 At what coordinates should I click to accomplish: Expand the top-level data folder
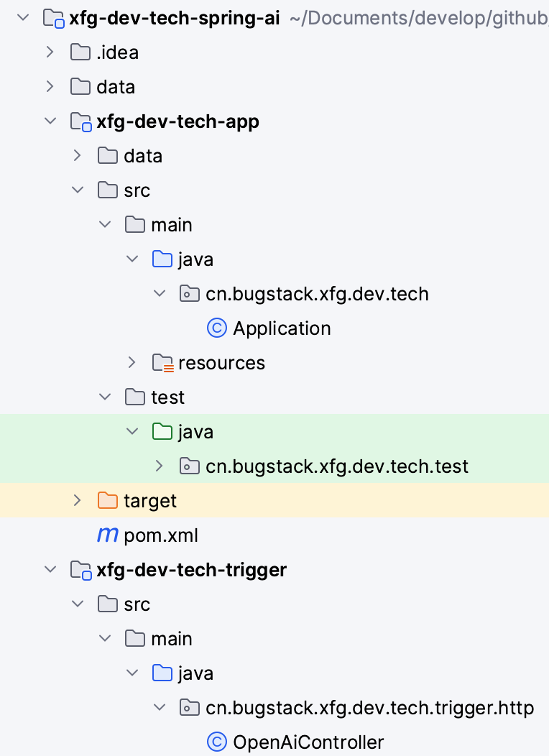[50, 87]
